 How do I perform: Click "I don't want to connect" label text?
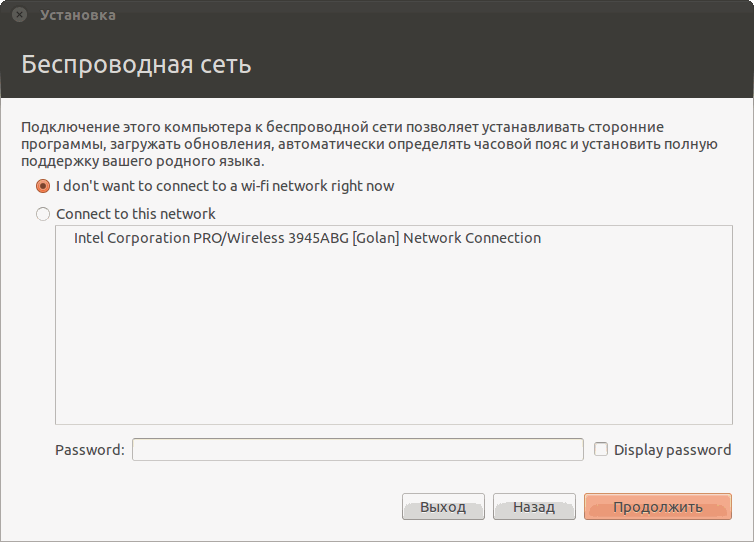(x=225, y=186)
